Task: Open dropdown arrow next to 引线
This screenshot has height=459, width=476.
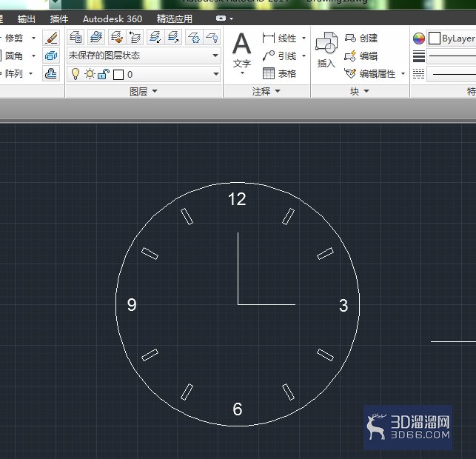Action: point(304,56)
